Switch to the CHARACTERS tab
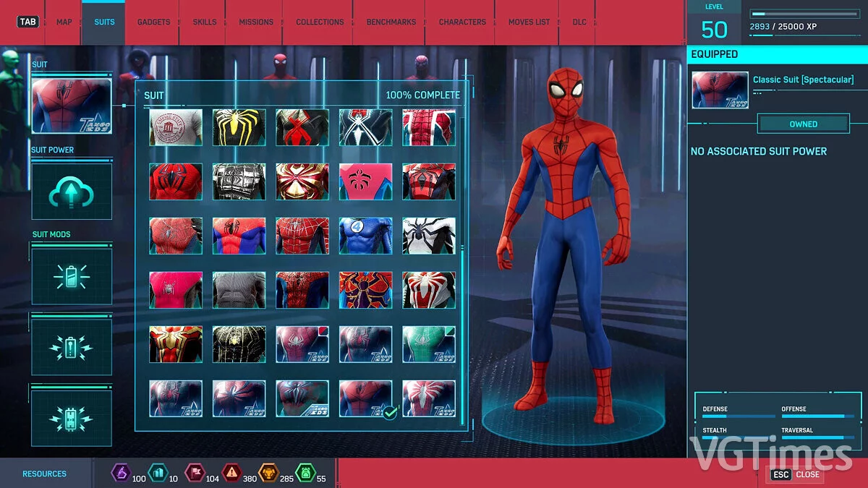The width and height of the screenshot is (868, 488). [461, 22]
